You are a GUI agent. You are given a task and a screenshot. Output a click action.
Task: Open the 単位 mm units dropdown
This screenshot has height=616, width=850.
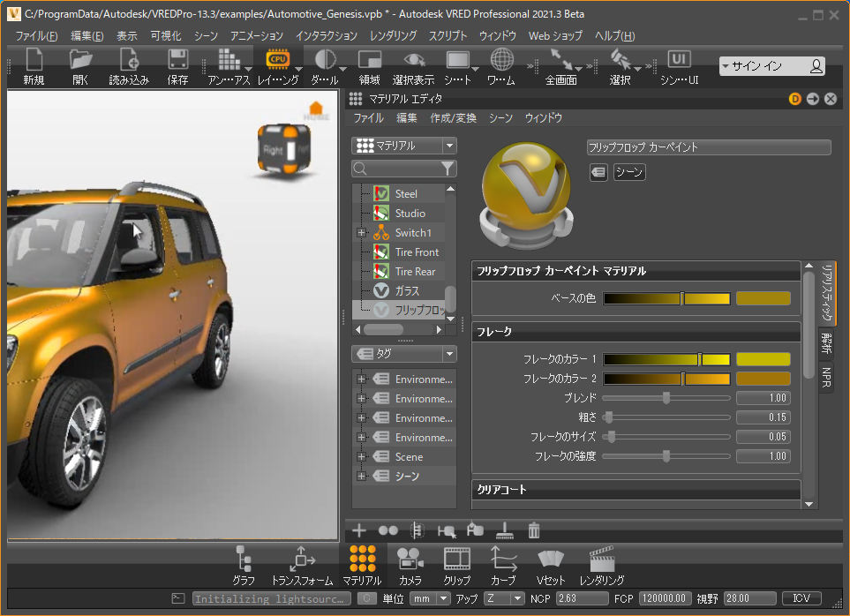(x=430, y=598)
